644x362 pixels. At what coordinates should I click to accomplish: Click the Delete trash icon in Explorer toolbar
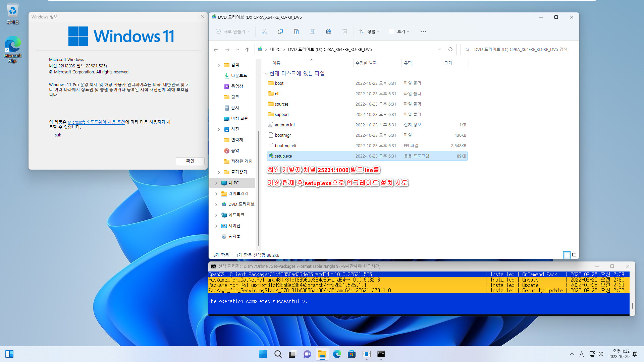tap(344, 32)
